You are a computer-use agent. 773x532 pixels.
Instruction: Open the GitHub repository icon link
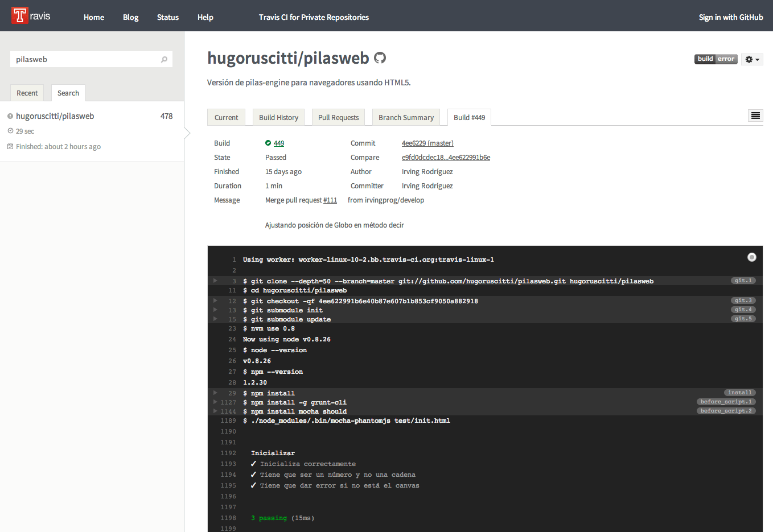380,58
